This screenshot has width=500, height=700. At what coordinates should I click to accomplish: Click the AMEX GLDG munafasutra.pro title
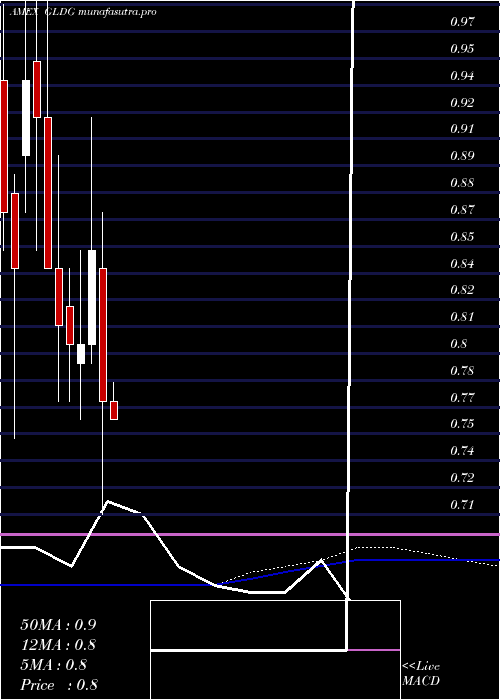tap(83, 12)
